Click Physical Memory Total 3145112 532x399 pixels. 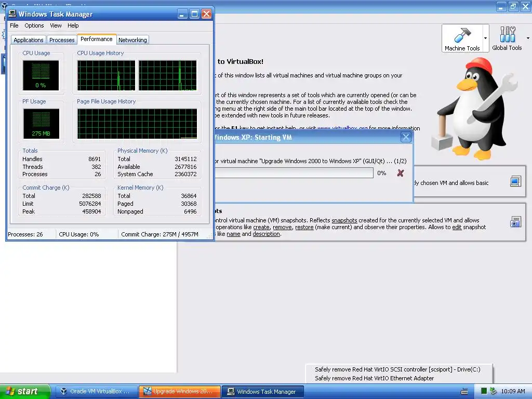(x=185, y=159)
